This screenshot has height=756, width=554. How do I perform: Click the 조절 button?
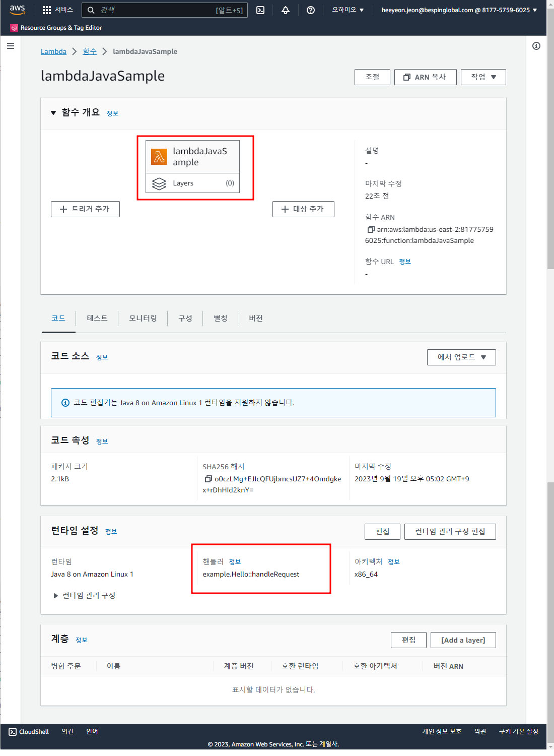(372, 77)
